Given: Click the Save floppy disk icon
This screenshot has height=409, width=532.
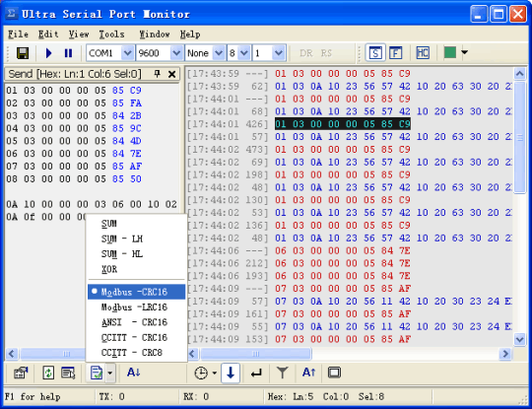Looking at the screenshot, I should (x=23, y=53).
